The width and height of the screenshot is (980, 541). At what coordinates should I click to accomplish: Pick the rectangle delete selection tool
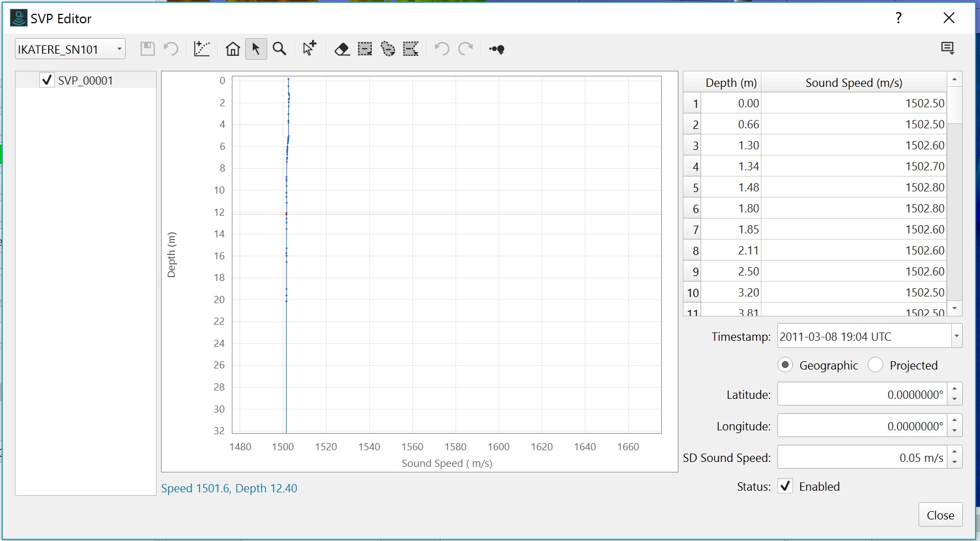coord(365,49)
